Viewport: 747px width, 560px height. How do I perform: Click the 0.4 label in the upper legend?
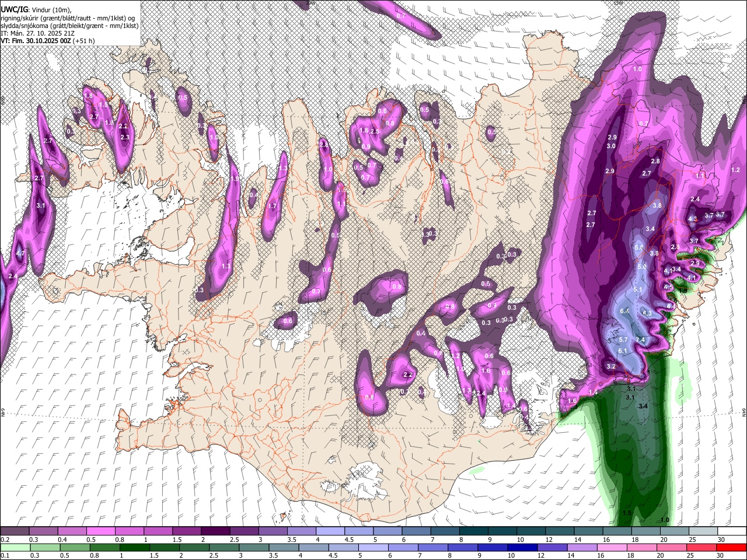[62, 540]
